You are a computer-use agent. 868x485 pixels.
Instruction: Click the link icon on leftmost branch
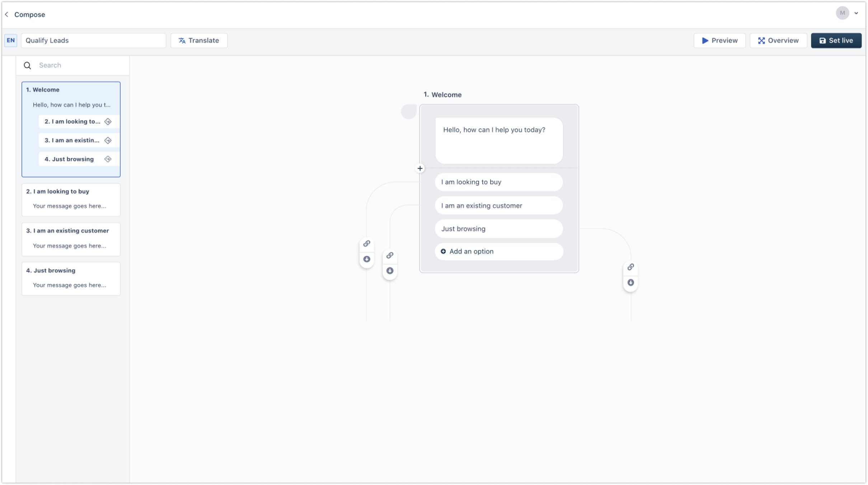pyautogui.click(x=366, y=244)
